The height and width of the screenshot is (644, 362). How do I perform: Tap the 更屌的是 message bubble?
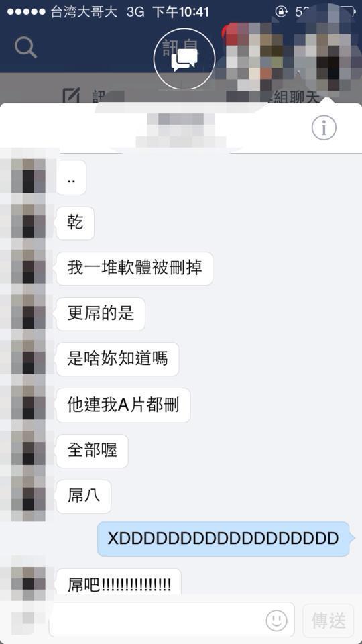click(101, 314)
